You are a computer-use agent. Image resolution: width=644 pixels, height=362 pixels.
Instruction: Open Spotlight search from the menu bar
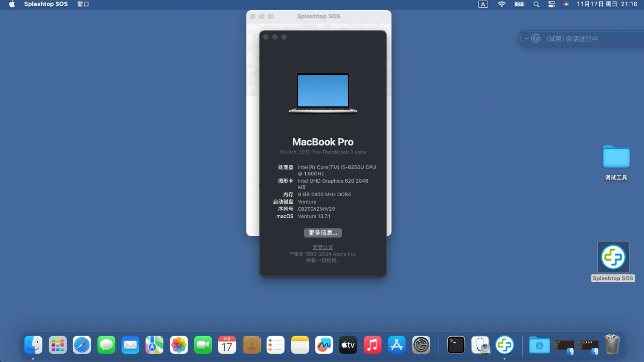[x=536, y=4]
